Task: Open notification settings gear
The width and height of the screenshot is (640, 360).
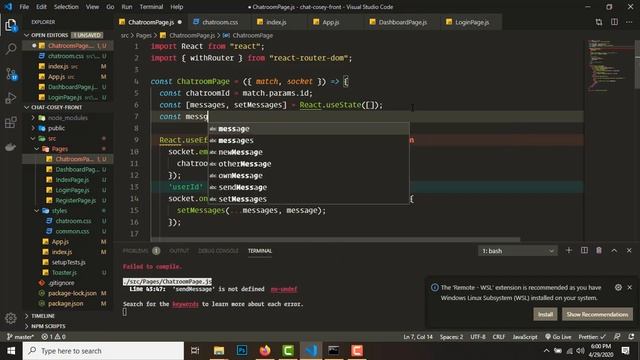Action: pos(618,287)
